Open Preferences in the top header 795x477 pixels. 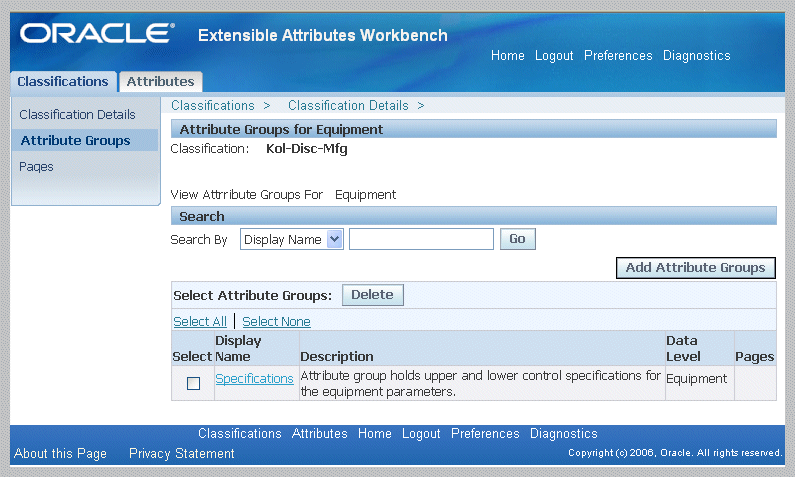618,55
